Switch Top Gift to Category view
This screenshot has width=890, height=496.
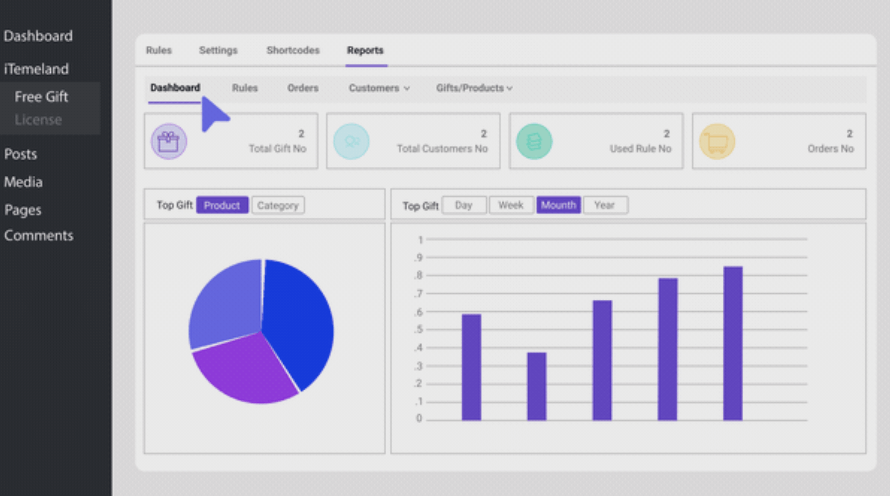[278, 205]
